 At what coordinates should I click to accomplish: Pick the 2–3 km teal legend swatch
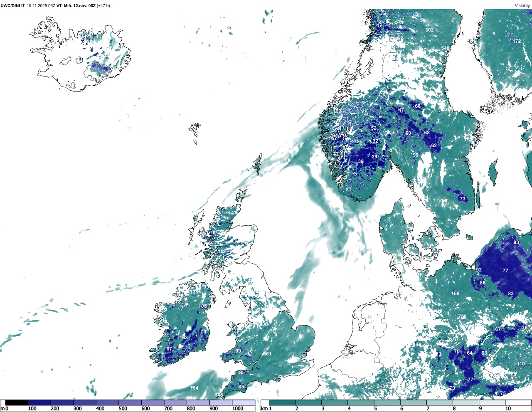pos(308,403)
